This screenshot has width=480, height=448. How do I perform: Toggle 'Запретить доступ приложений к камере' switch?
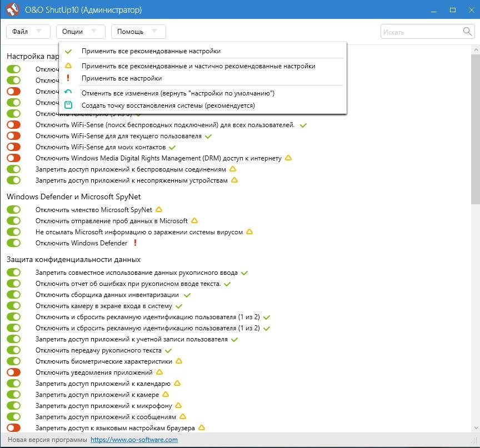pyautogui.click(x=14, y=395)
